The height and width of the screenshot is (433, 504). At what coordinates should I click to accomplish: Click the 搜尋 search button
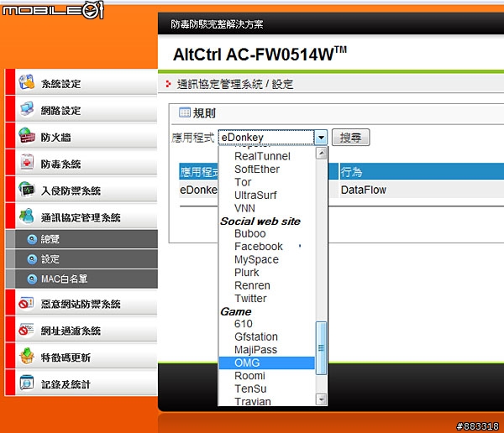click(350, 138)
